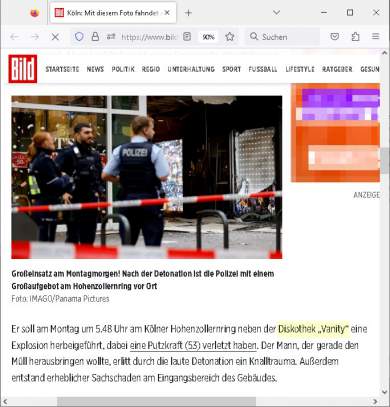Open the extensions puzzle icon
Screen dimensions: 390x407
coord(355,36)
